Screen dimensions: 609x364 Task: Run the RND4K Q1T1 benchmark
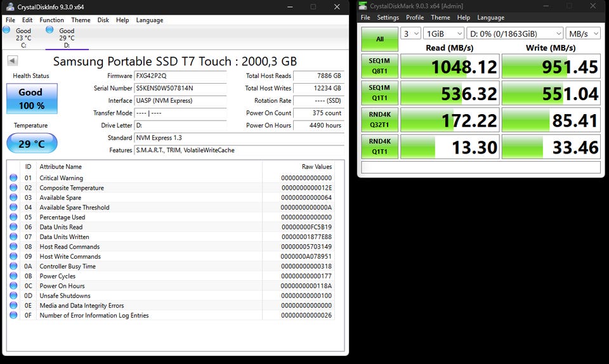point(380,146)
